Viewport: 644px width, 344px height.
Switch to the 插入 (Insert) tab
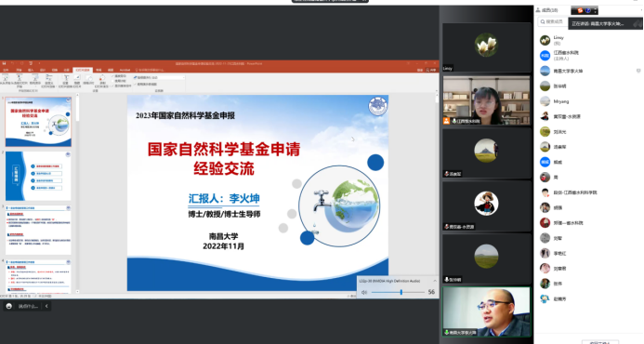tap(31, 71)
